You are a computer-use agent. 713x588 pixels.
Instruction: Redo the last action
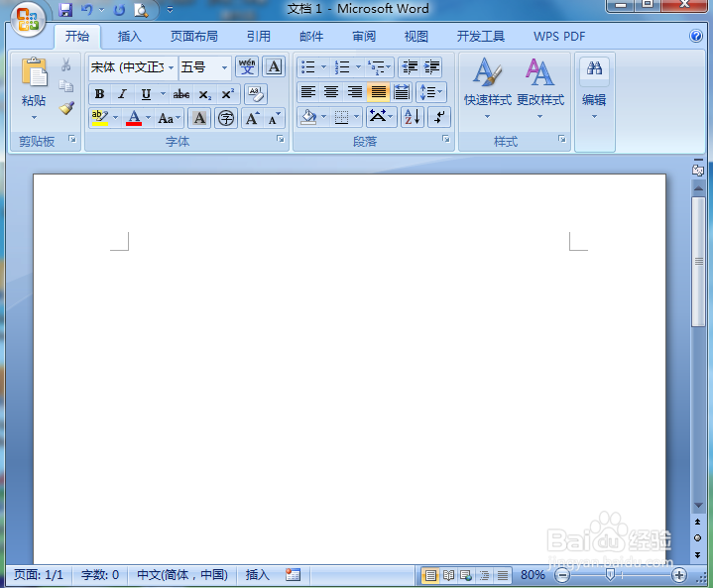click(x=119, y=10)
